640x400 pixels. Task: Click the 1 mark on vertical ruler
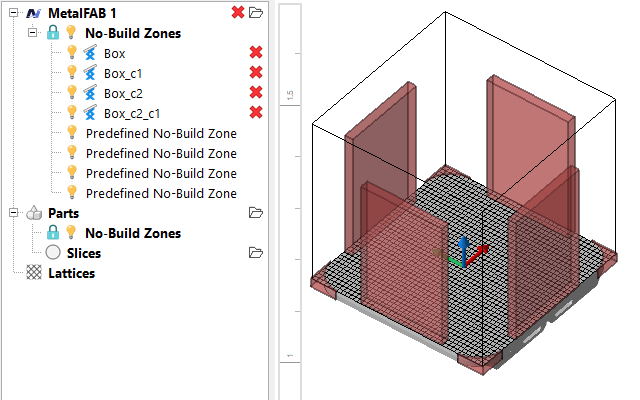[290, 356]
